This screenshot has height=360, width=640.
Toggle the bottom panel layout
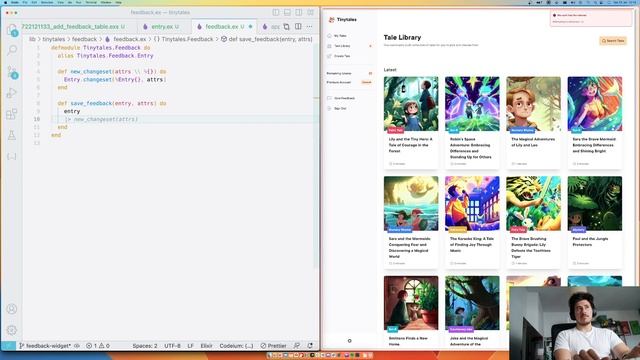tap(287, 13)
